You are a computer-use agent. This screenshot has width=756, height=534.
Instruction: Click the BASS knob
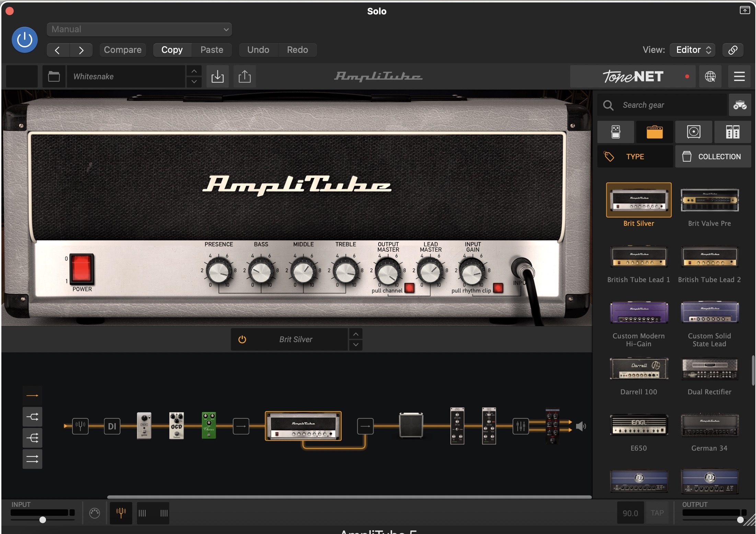[261, 271]
